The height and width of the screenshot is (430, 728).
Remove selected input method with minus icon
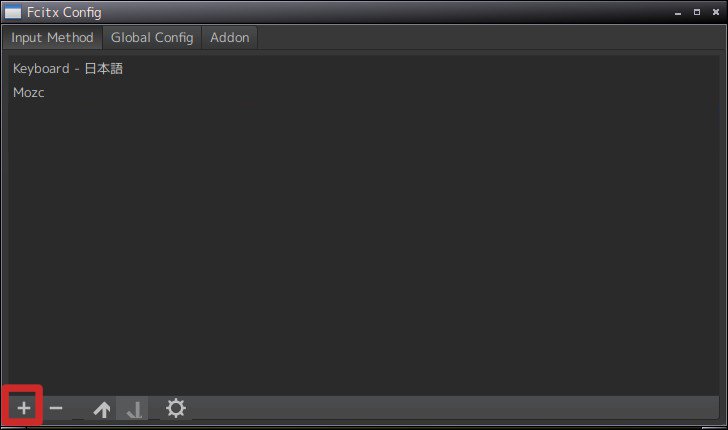point(56,408)
